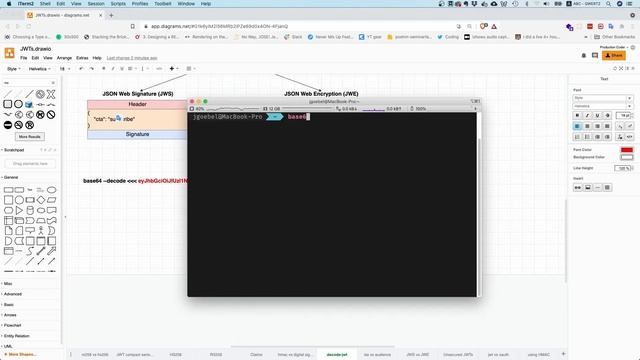Select the diamond shape in General
Screen dimensions: 640x360
point(41,200)
